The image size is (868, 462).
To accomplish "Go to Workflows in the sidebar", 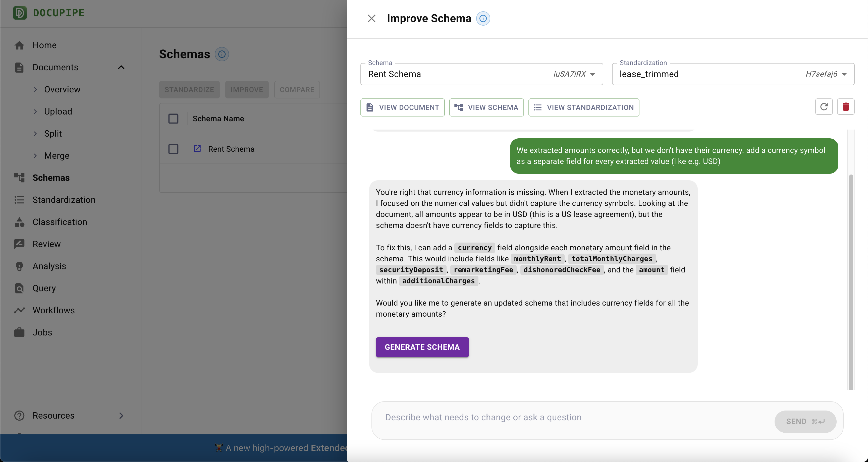I will click(x=53, y=310).
